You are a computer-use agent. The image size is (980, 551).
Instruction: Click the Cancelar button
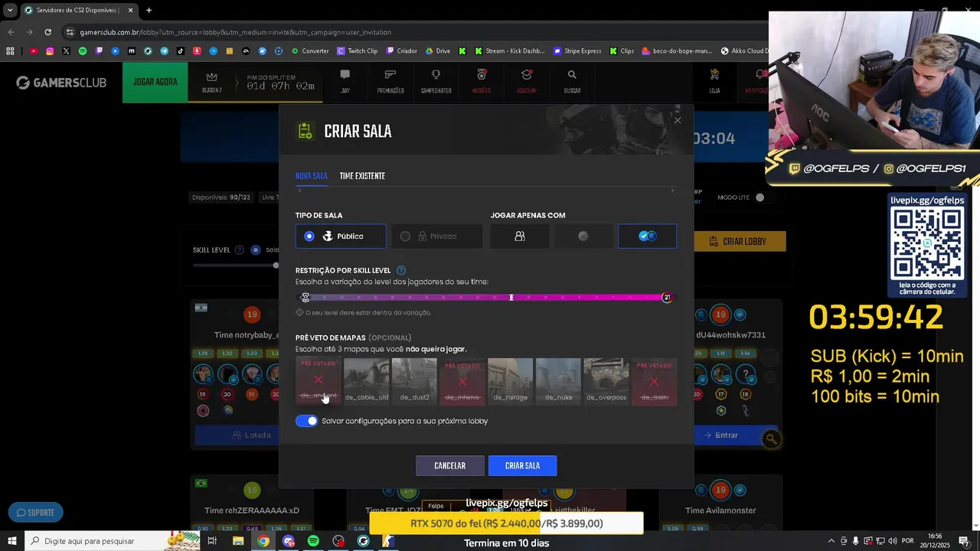[x=450, y=466]
